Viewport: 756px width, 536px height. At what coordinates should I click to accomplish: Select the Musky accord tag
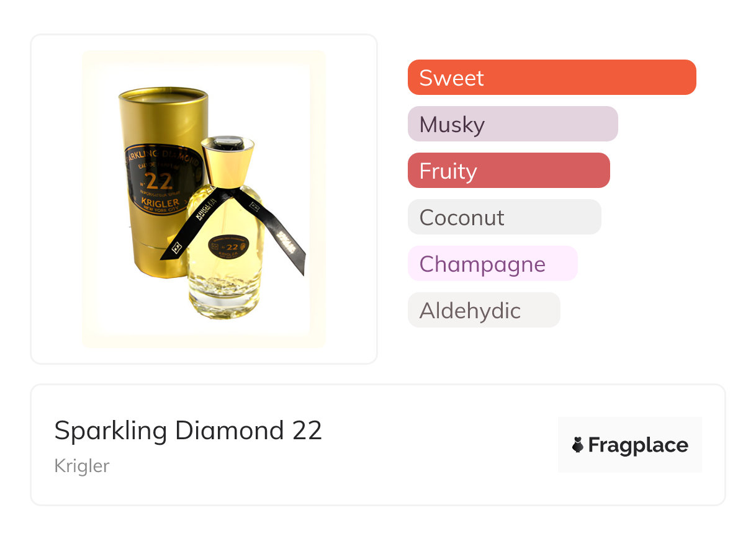pos(512,124)
